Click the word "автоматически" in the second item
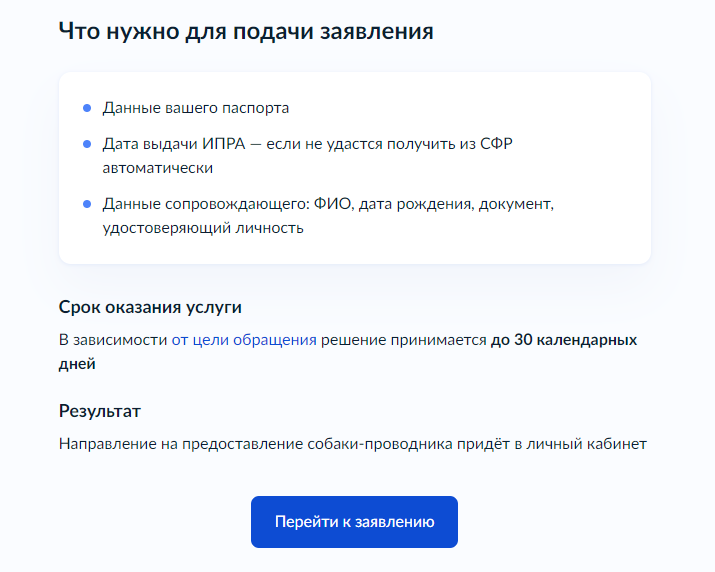Image resolution: width=715 pixels, height=572 pixels. point(158,168)
